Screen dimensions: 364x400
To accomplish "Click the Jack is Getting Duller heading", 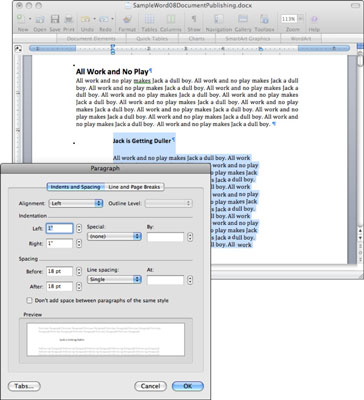I will [142, 141].
